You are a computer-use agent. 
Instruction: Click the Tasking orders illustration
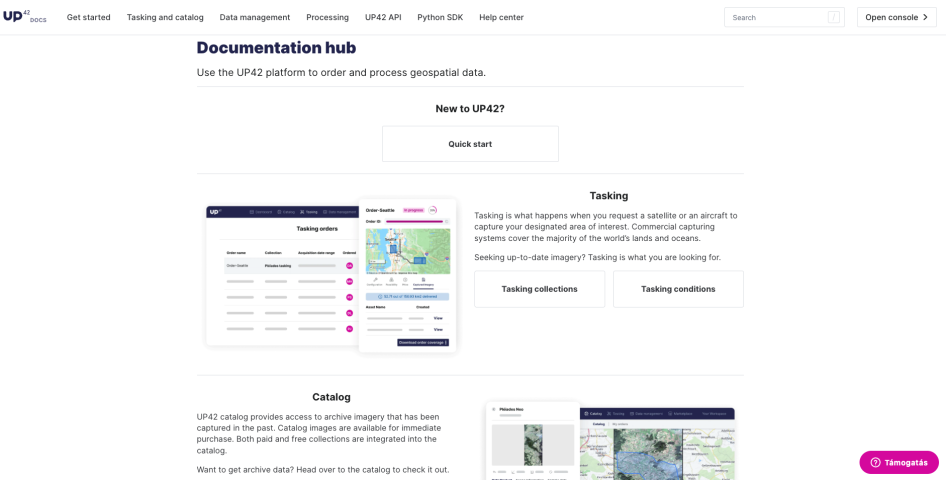tap(331, 276)
